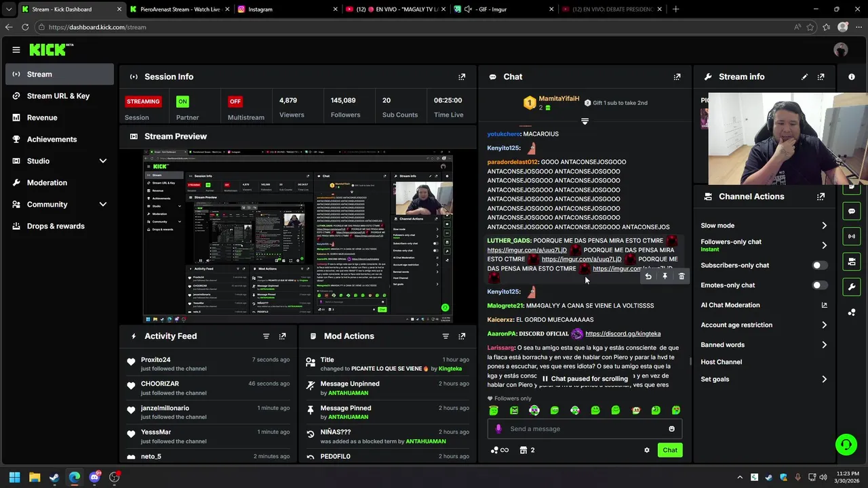Pop out the Mod Actions panel
Viewport: 868px width, 488px height.
462,336
